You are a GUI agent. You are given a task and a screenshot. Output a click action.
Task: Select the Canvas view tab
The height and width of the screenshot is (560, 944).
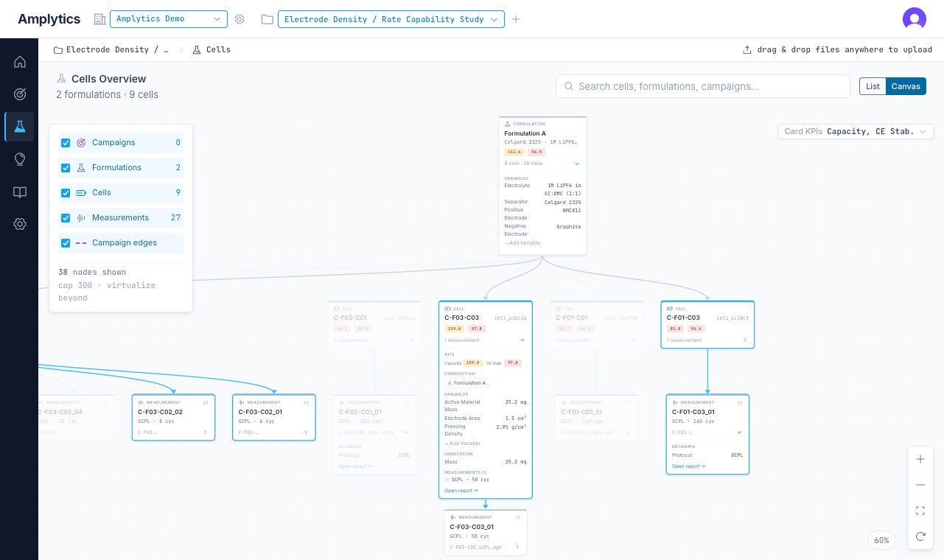pos(906,86)
